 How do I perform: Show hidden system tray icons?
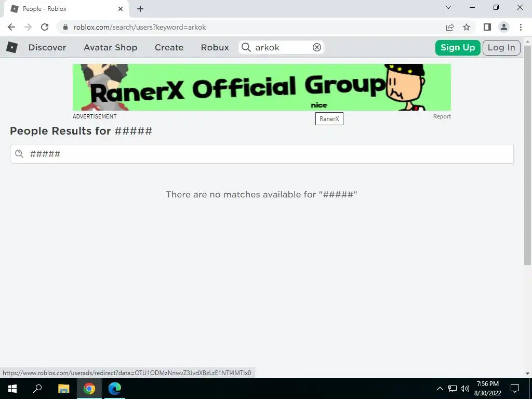[x=440, y=389]
